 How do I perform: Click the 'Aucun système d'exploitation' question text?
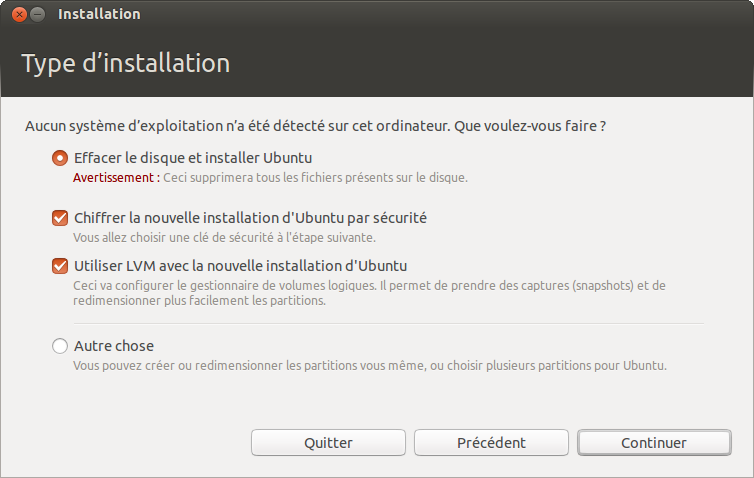coord(315,126)
